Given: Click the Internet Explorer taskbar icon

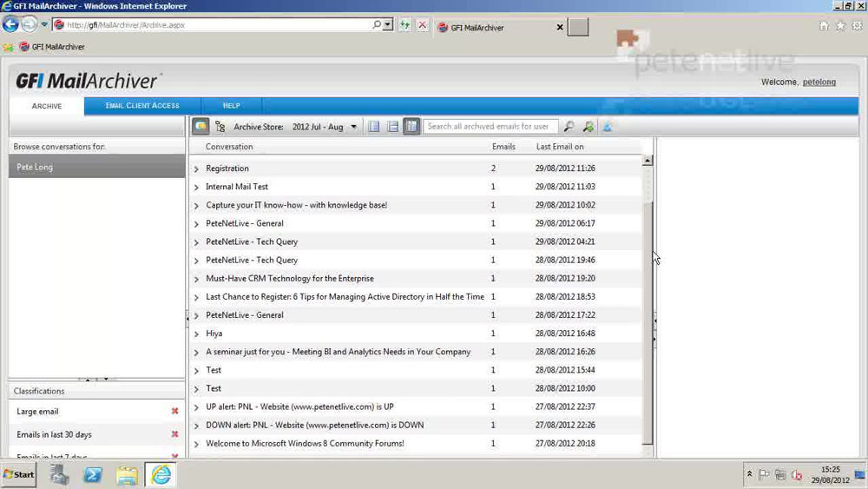Looking at the screenshot, I should point(161,474).
